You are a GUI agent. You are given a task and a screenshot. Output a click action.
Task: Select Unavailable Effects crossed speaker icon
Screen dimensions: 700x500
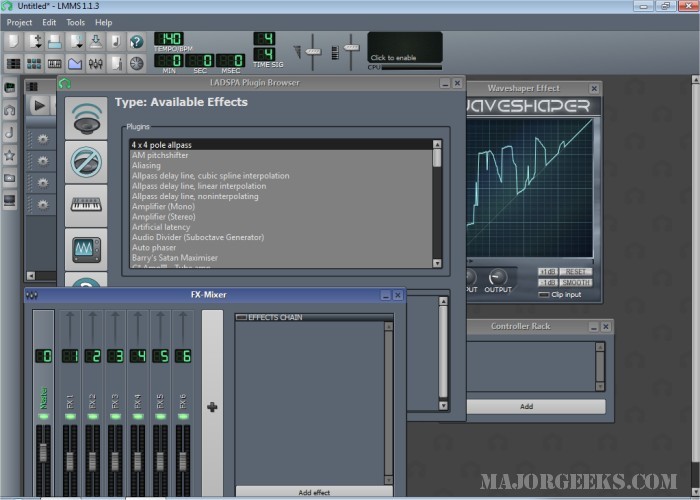point(86,162)
